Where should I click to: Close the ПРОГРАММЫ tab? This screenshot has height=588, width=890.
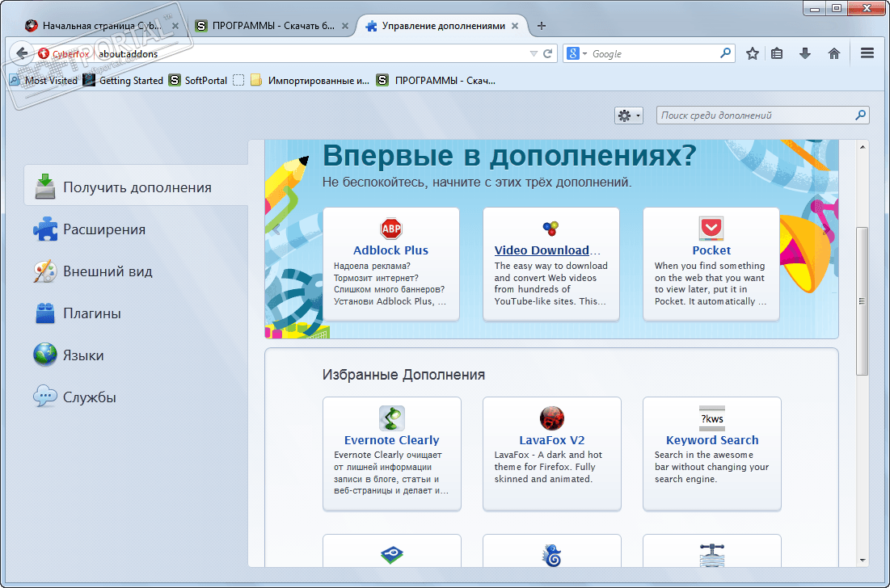click(344, 26)
